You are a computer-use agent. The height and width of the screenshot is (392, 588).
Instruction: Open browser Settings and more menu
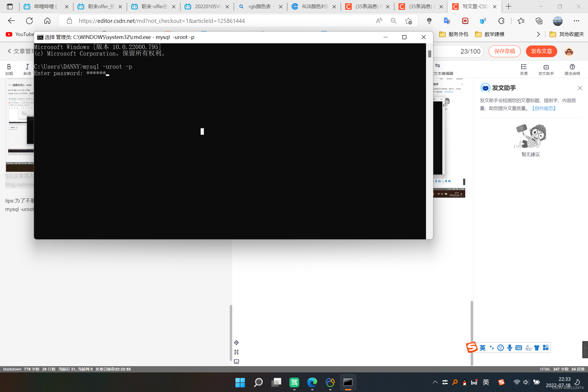click(576, 21)
